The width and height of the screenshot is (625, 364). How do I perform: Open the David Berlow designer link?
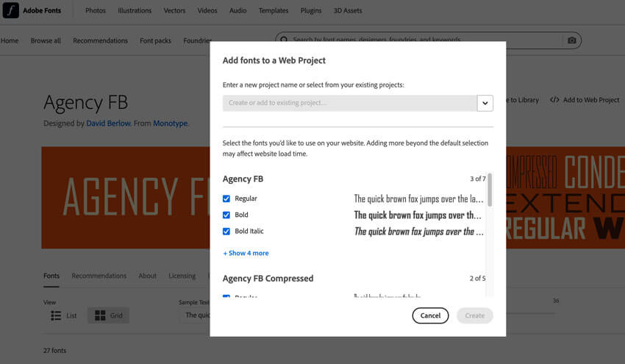pos(108,124)
